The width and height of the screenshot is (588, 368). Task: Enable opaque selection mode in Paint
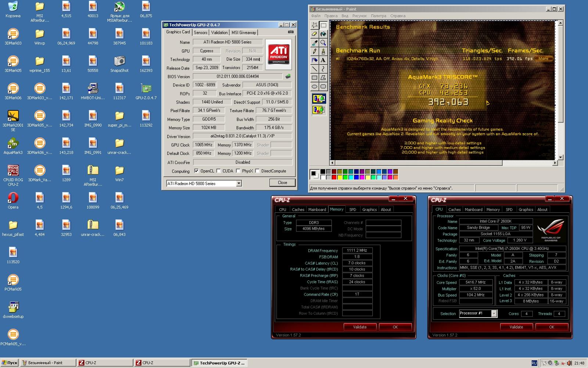[319, 99]
